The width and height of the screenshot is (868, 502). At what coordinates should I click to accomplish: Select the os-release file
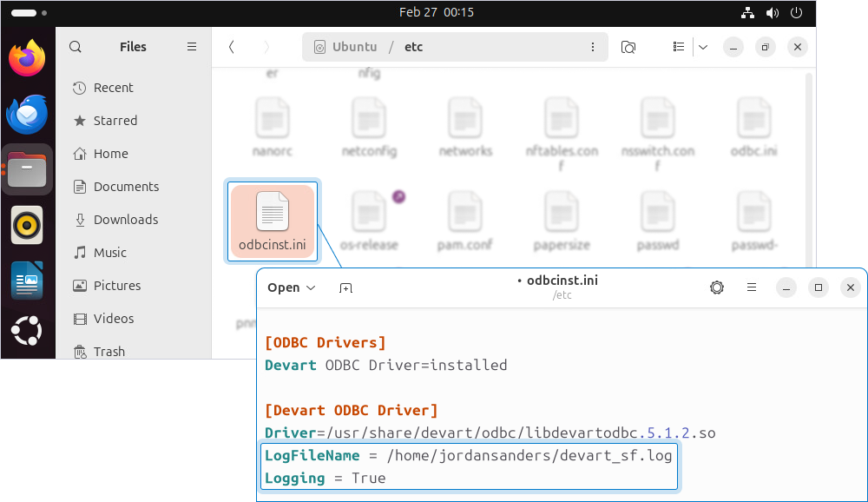tap(369, 221)
